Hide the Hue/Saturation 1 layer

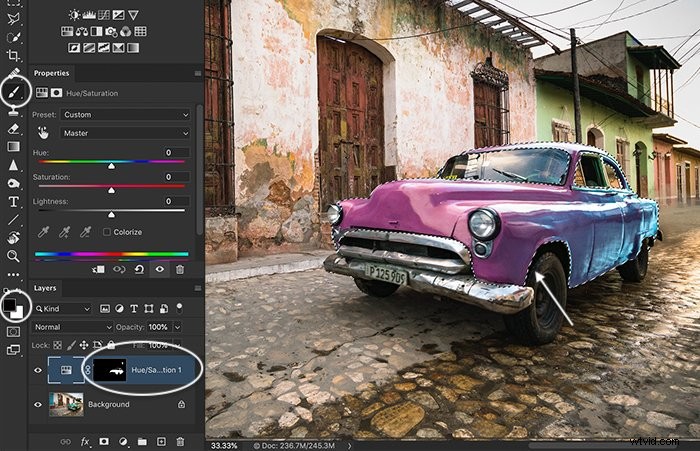[x=38, y=370]
